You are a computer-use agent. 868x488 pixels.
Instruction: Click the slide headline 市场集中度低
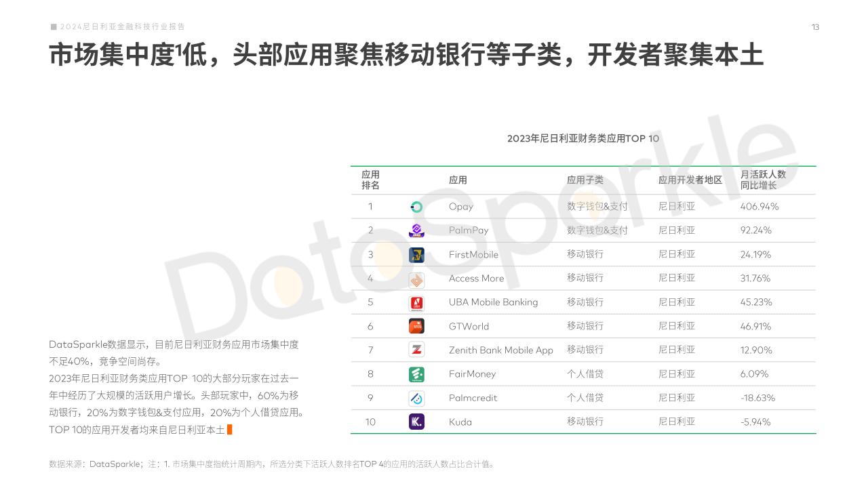click(x=406, y=55)
